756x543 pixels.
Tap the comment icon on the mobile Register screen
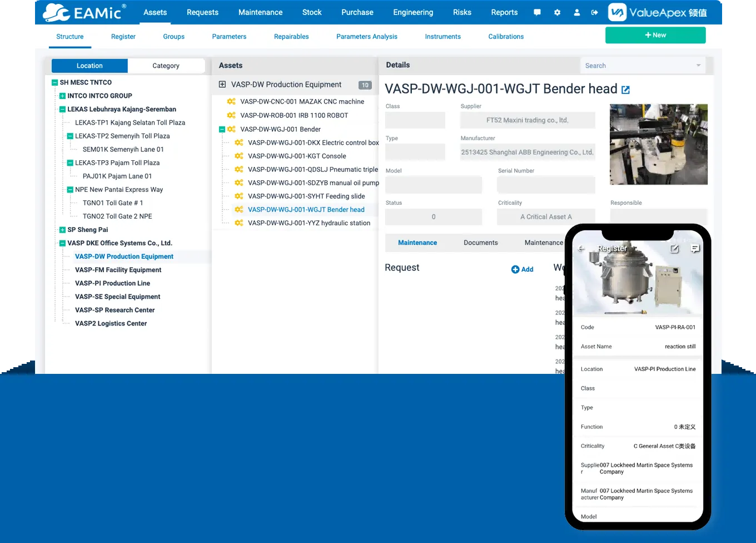pyautogui.click(x=695, y=249)
